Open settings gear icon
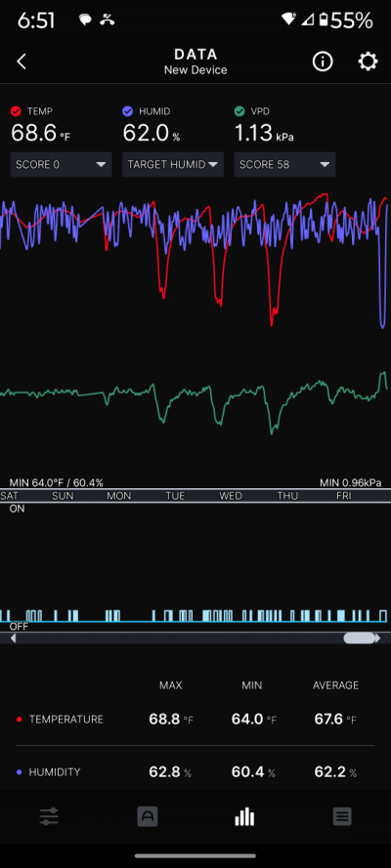This screenshot has width=391, height=868. pos(368,62)
